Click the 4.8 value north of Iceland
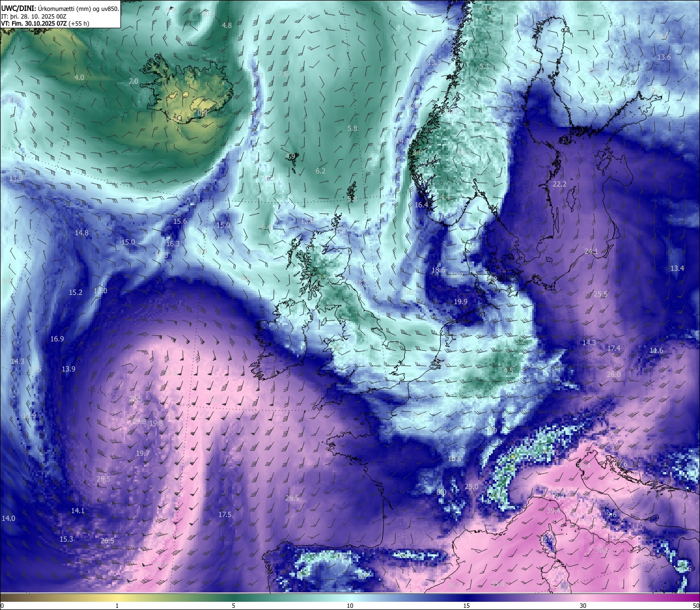This screenshot has height=610, width=700. (x=227, y=25)
